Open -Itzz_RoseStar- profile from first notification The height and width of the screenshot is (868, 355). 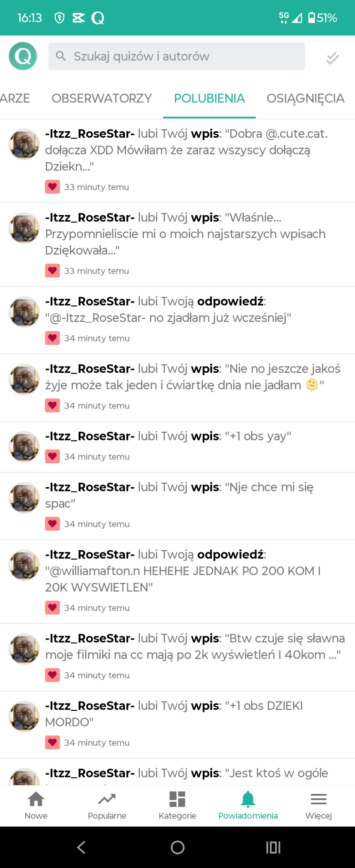(x=90, y=134)
